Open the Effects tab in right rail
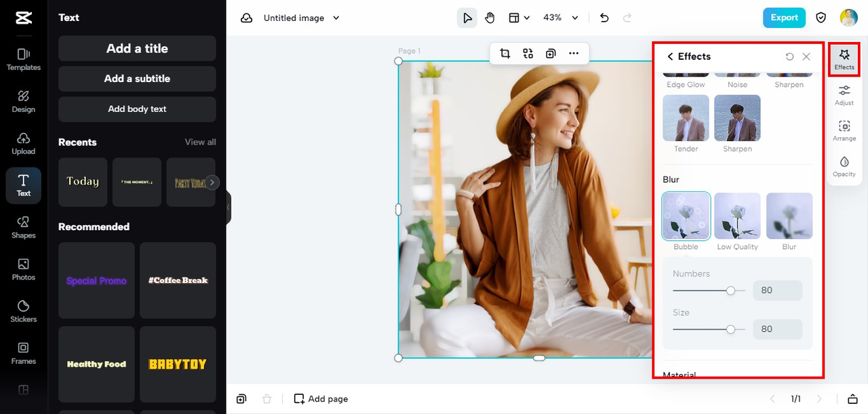 click(x=844, y=59)
